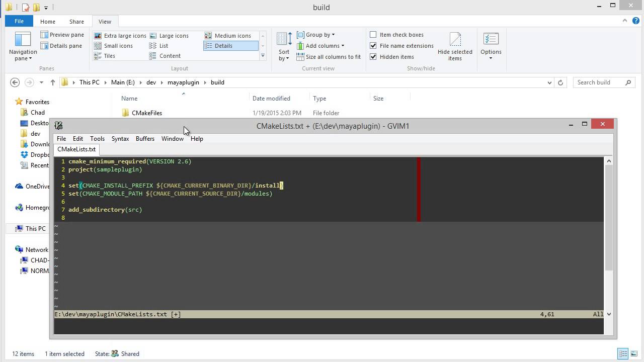644x362 pixels.
Task: Go back in Explorer
Action: (15, 82)
